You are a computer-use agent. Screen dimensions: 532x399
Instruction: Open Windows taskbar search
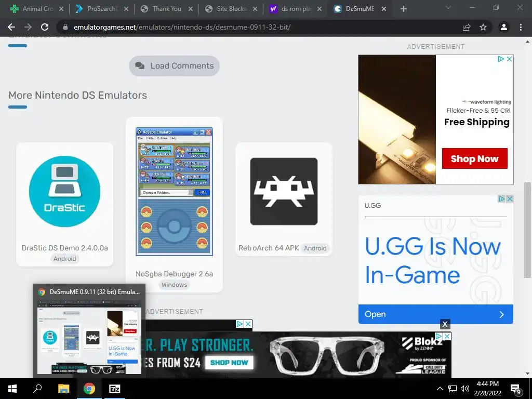coord(37,389)
